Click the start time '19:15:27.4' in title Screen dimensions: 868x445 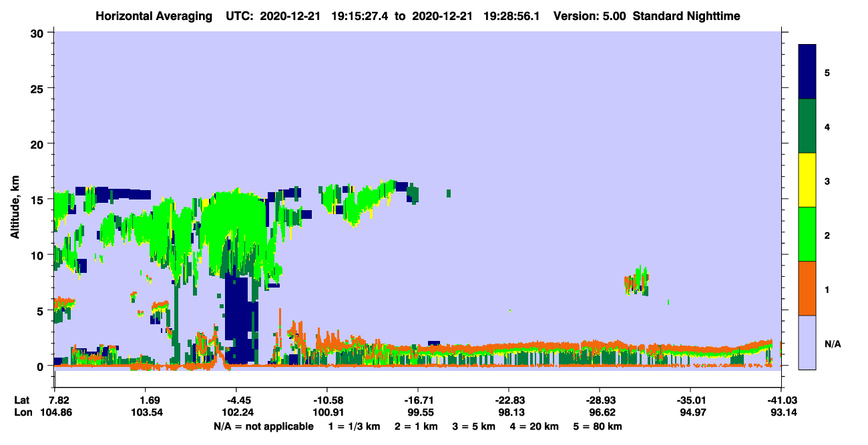click(360, 16)
